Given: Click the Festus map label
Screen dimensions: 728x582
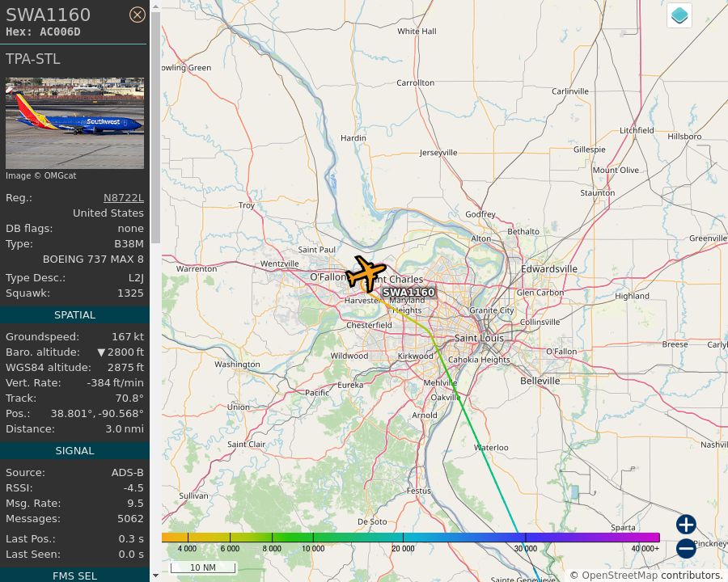Looking at the screenshot, I should tap(419, 491).
